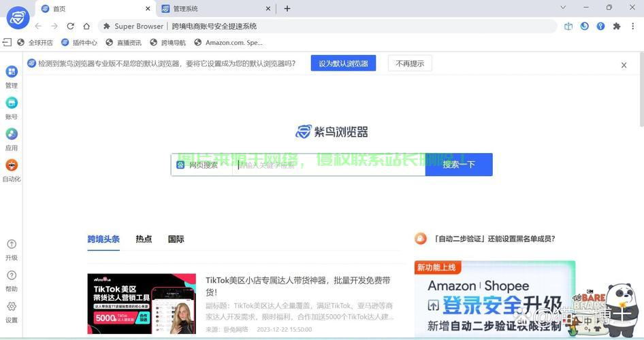Go to the home page icon
The width and height of the screenshot is (644, 340).
[86, 27]
